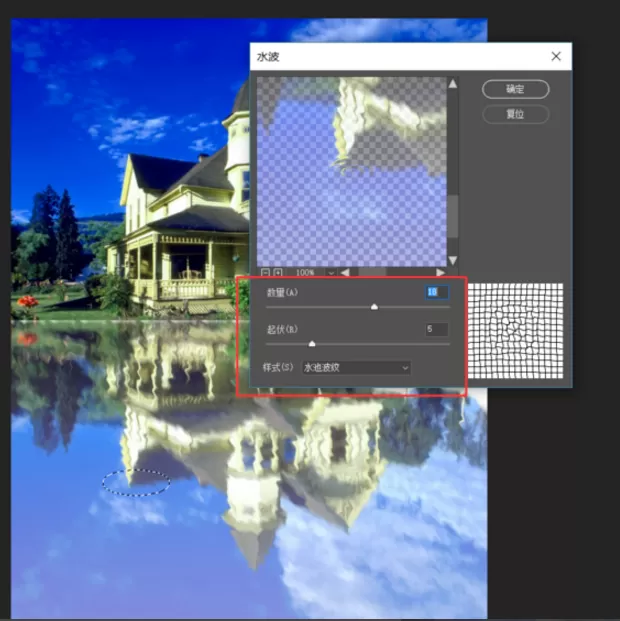Click the 复位 reset button
The height and width of the screenshot is (621, 620).
coord(515,114)
